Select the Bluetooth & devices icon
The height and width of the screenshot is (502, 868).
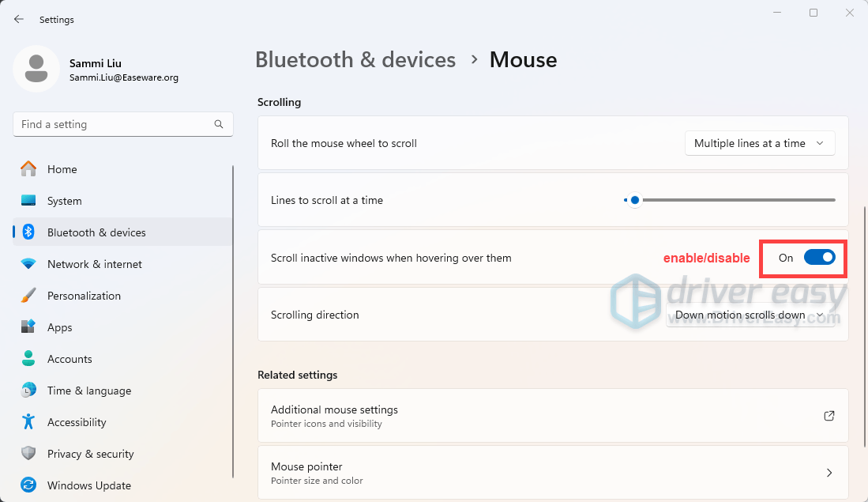[x=27, y=232]
